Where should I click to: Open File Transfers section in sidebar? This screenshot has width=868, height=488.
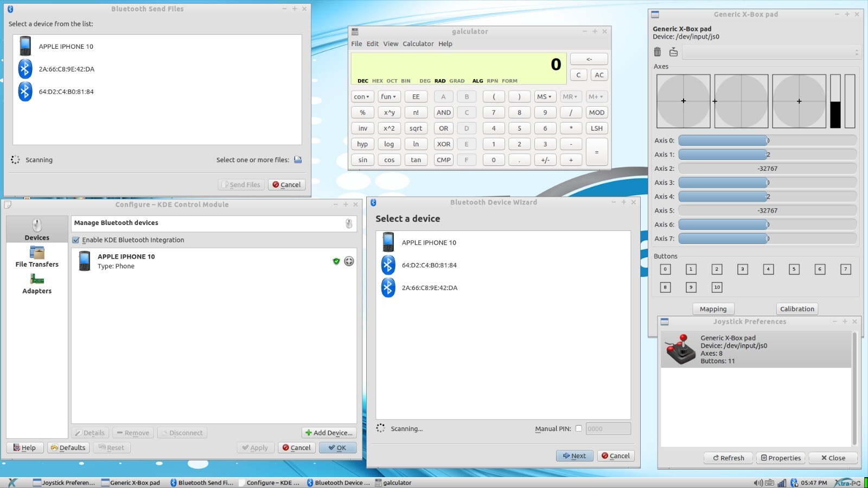[x=37, y=257]
